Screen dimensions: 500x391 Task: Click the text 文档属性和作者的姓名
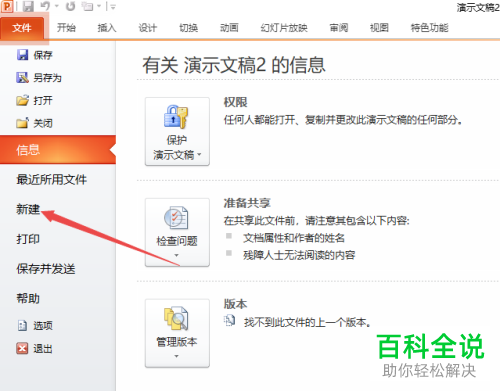[294, 238]
